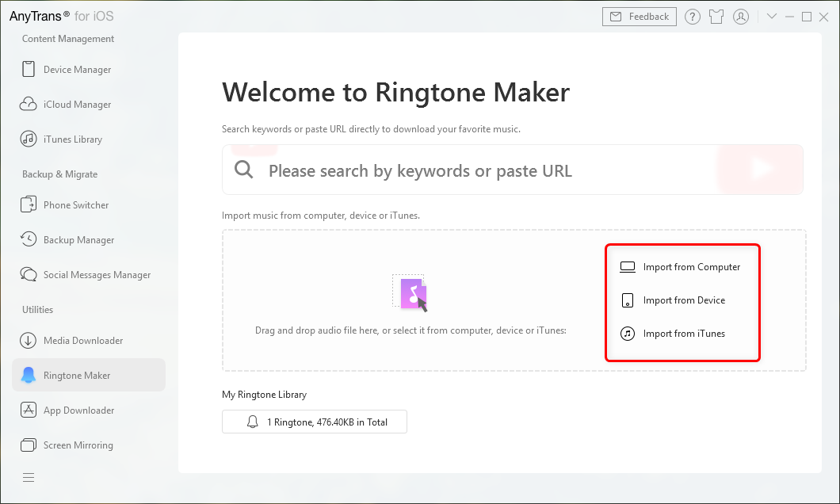Open My Ringtone Library with 1 Ringtone
Viewport: 840px width, 504px height.
pyautogui.click(x=315, y=422)
